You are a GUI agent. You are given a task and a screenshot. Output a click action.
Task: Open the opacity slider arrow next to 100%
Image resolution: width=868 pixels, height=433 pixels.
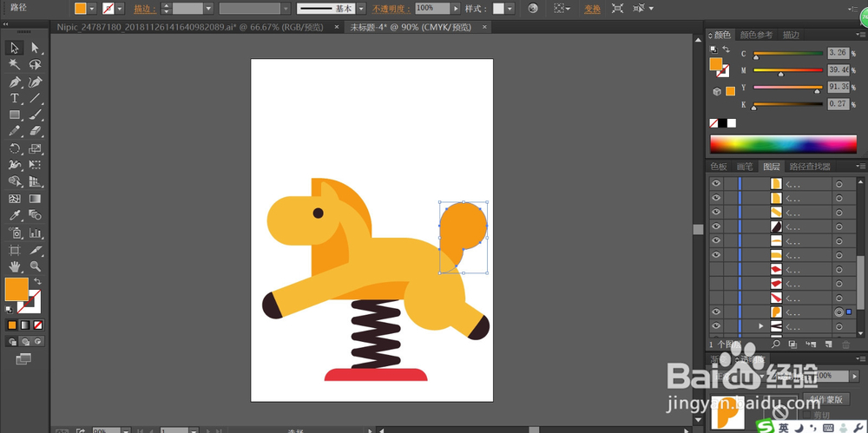(x=456, y=9)
